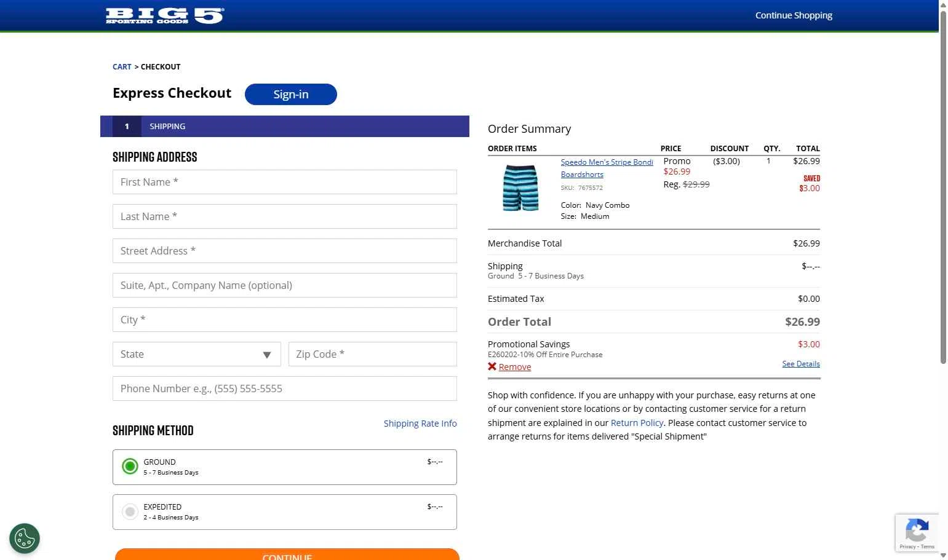948x560 pixels.
Task: Focus the Street Address field
Action: coord(285,251)
